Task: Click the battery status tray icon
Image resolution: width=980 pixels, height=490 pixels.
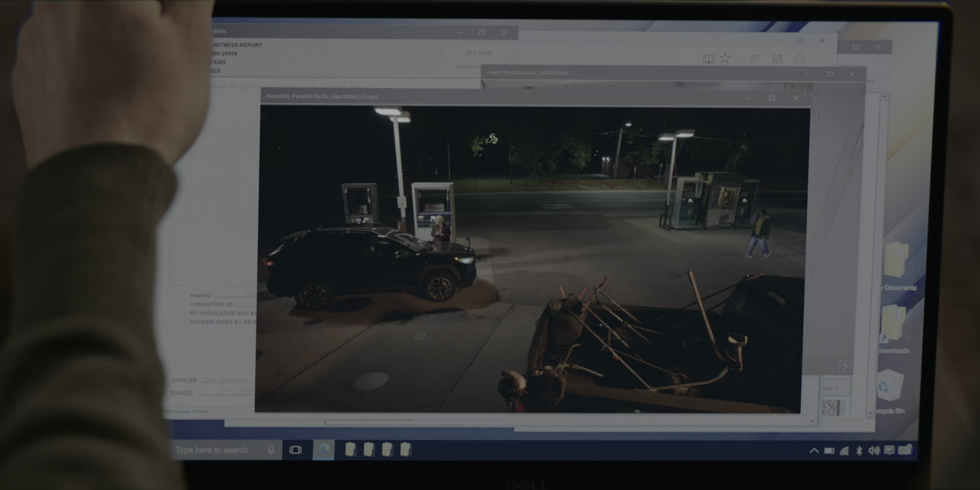Action: coord(829,451)
